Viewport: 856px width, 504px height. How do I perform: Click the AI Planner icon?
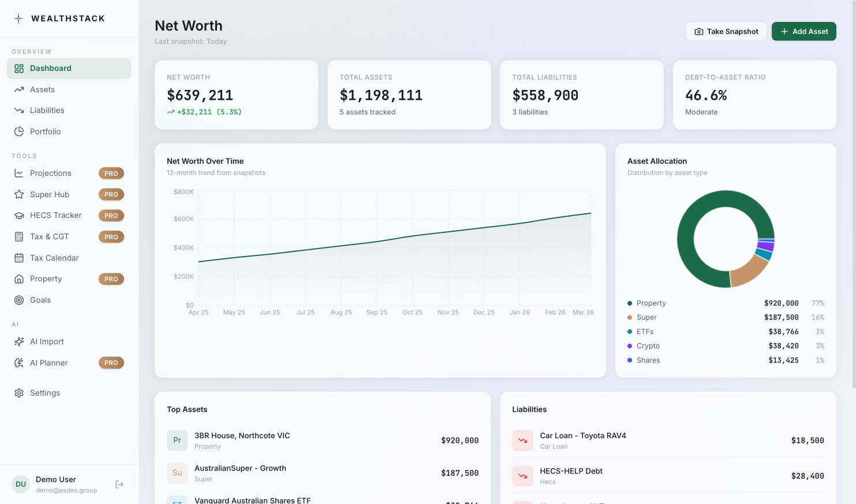click(x=19, y=363)
